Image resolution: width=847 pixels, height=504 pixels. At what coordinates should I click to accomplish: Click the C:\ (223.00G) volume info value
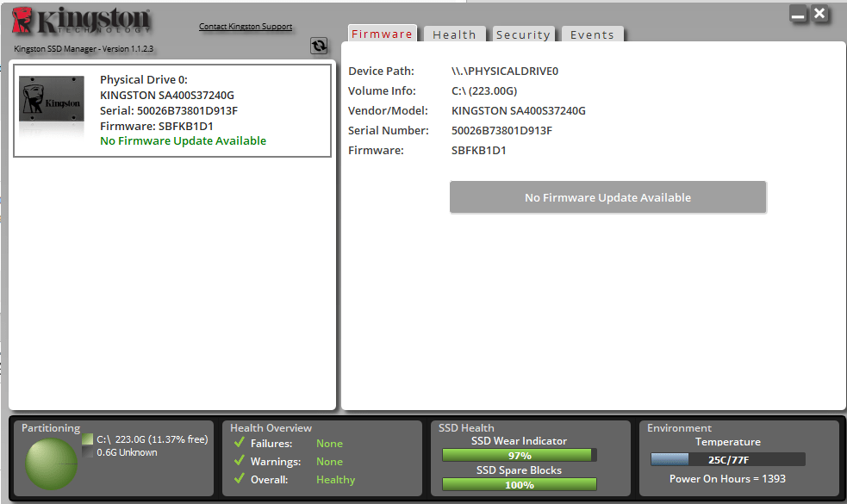pos(484,90)
